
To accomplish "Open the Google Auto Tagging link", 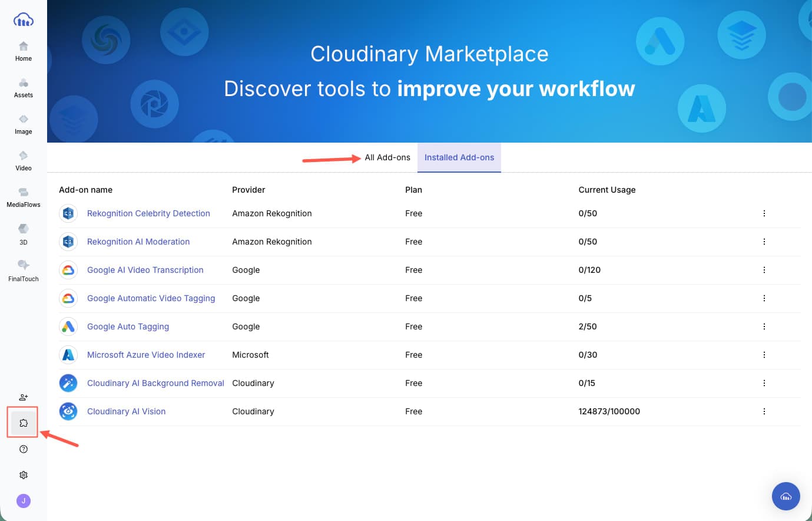I will tap(128, 327).
